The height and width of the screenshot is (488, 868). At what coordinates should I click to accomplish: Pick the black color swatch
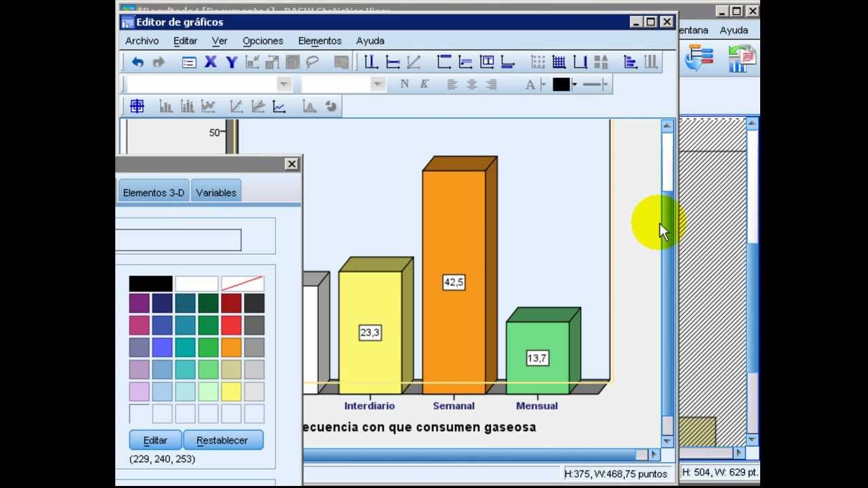point(151,283)
